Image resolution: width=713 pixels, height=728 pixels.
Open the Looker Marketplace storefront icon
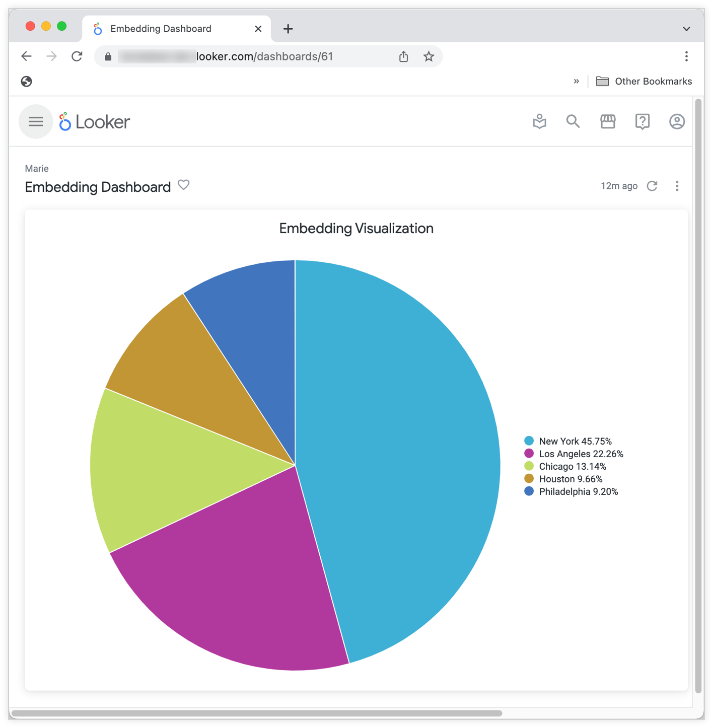click(608, 121)
